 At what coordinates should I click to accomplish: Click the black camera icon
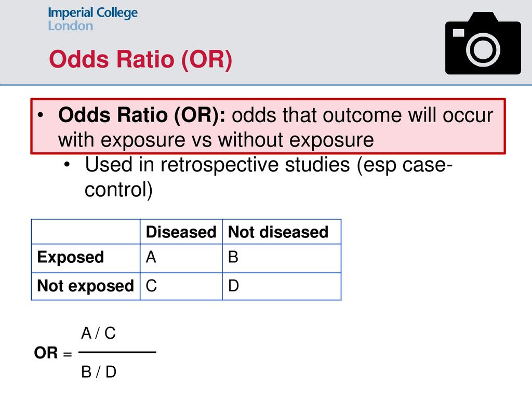(483, 43)
